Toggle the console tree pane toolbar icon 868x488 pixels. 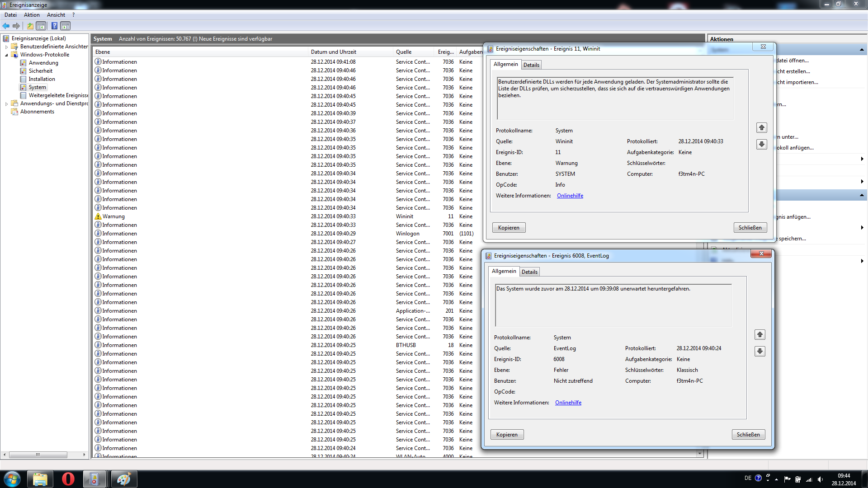41,26
